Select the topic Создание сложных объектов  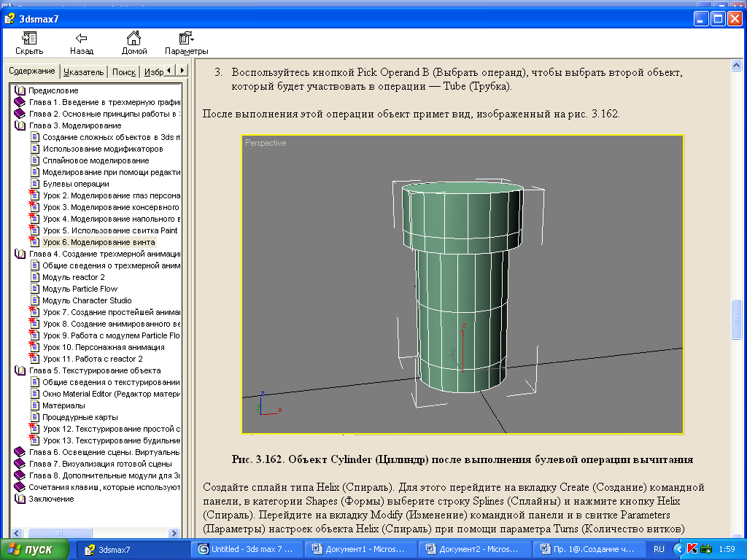pyautogui.click(x=112, y=137)
